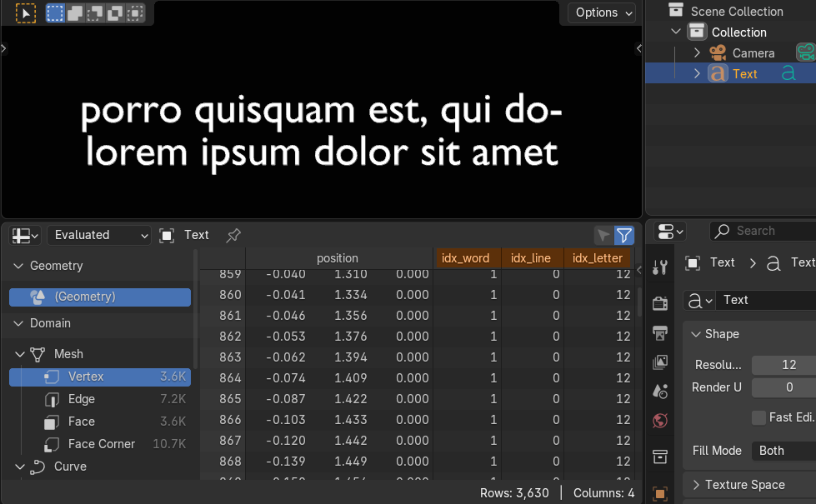The width and height of the screenshot is (816, 504).
Task: Open the spreadsheet editor type dropdown
Action: [25, 235]
